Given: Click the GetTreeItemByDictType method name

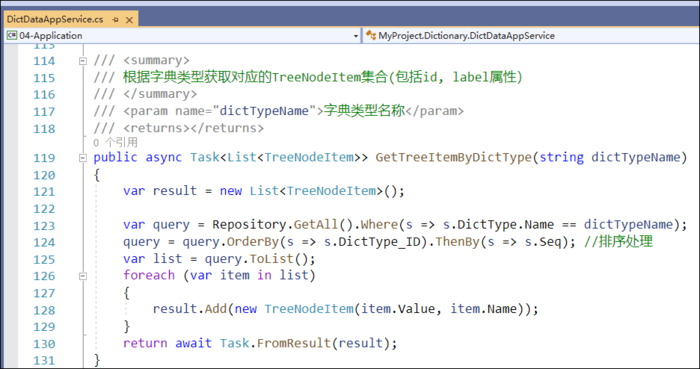Looking at the screenshot, I should click(454, 158).
